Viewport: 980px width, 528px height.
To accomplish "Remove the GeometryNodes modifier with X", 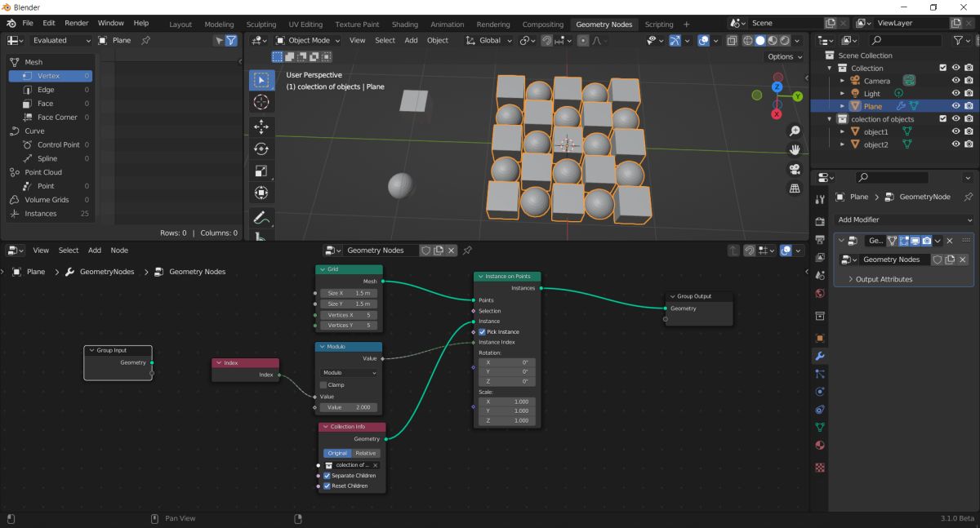I will (x=950, y=241).
